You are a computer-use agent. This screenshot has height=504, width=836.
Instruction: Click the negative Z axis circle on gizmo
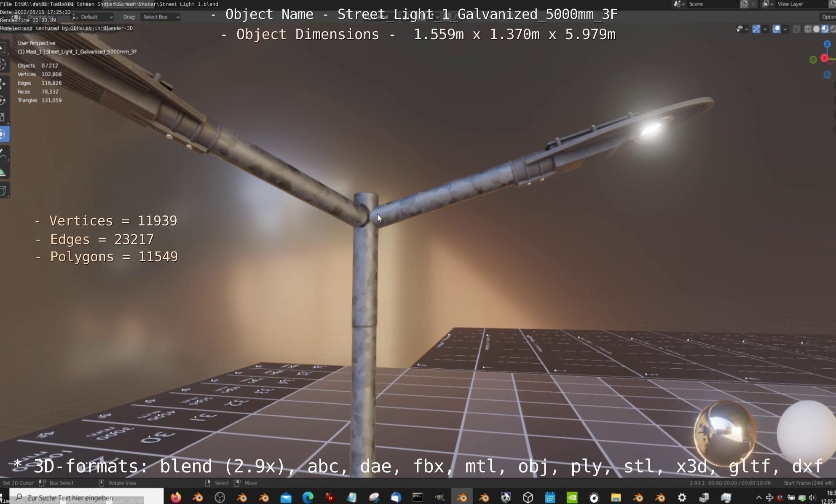pos(827,75)
